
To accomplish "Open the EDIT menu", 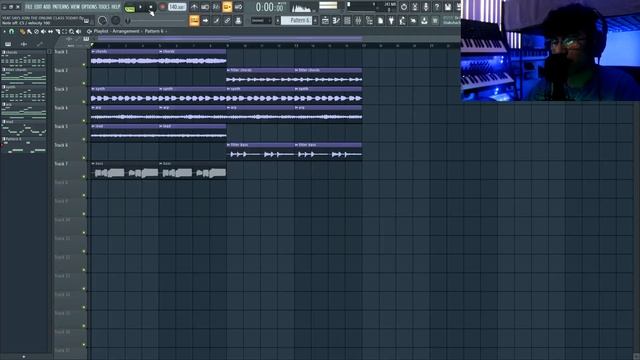I will [x=38, y=7].
